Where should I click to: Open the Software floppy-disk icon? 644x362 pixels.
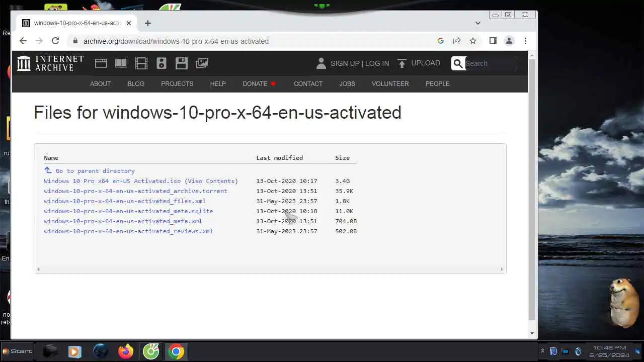182,63
